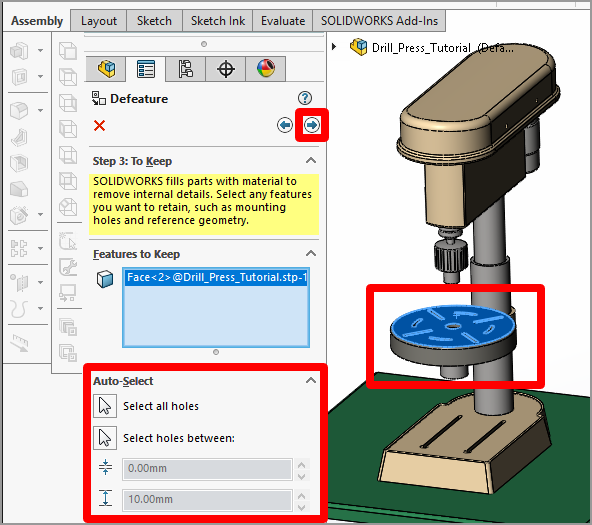Cancel Defeature with the red X
The width and height of the screenshot is (592, 525).
(x=100, y=125)
